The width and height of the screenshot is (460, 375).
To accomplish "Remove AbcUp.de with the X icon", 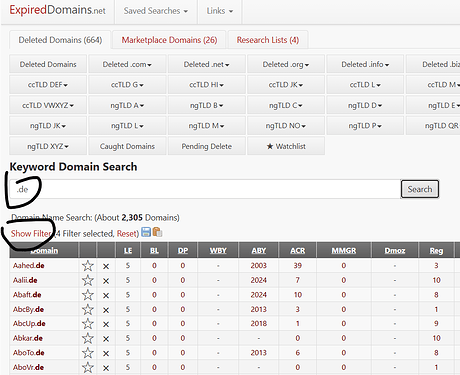I will coord(106,324).
